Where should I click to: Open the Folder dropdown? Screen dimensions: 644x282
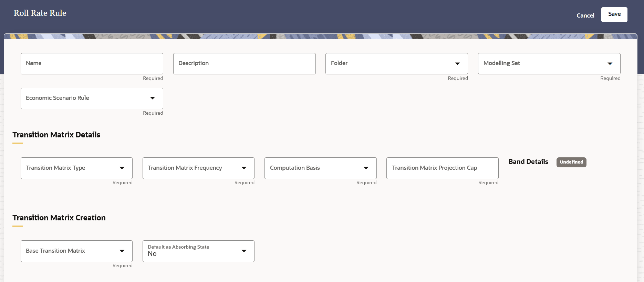coord(397,64)
